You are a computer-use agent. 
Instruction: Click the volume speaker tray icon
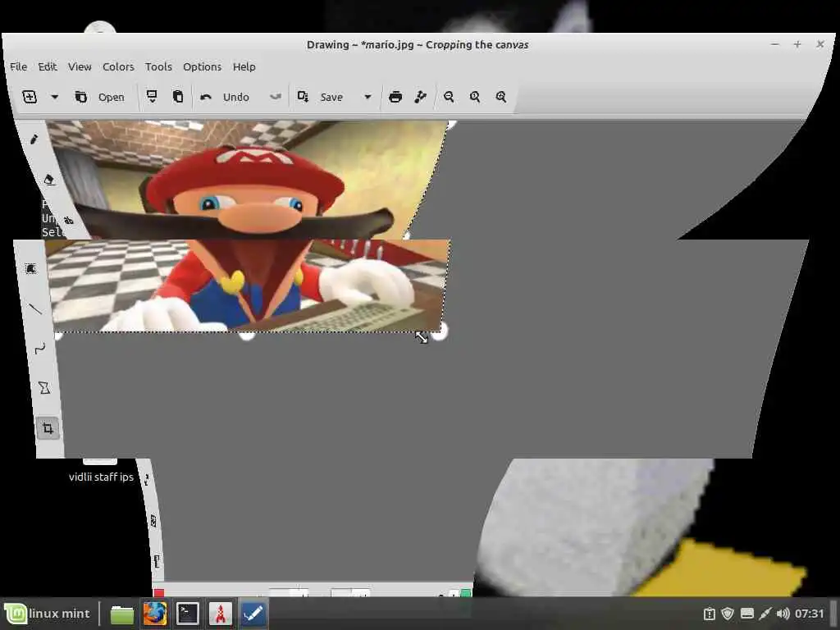(x=783, y=614)
